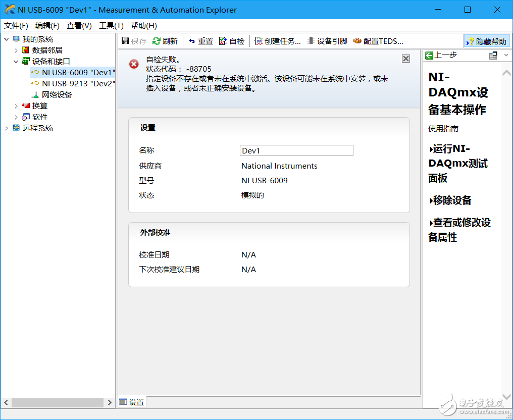Expand the Remote Systems (远程系统) node

[x=6, y=128]
